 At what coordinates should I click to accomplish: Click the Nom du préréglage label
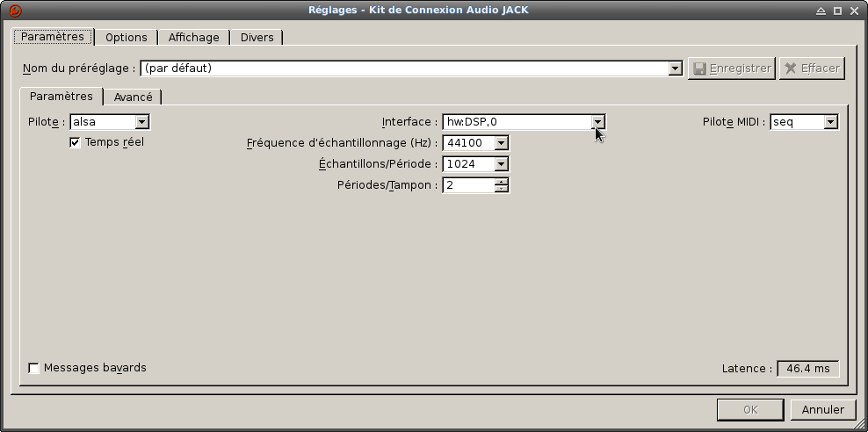78,68
